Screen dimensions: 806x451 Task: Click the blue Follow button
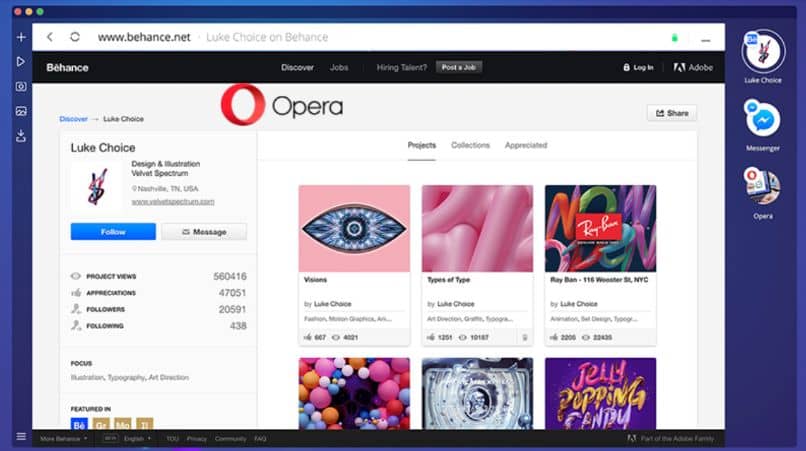point(113,232)
